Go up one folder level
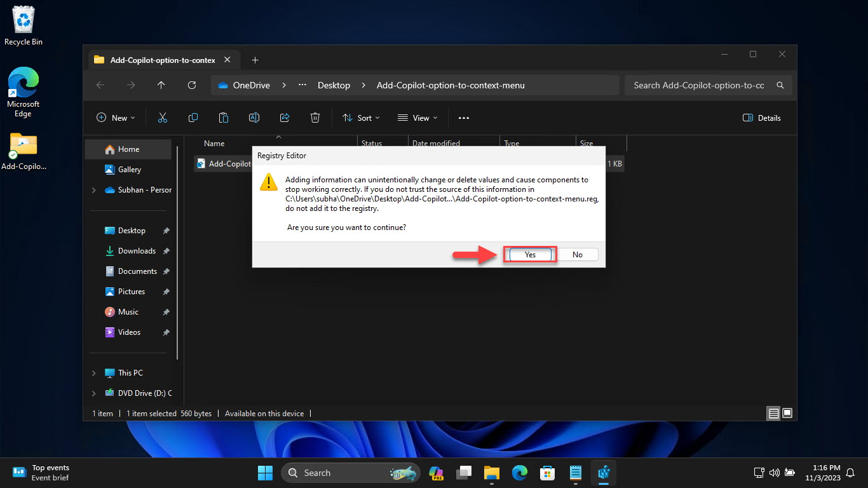The width and height of the screenshot is (868, 488). pyautogui.click(x=161, y=85)
